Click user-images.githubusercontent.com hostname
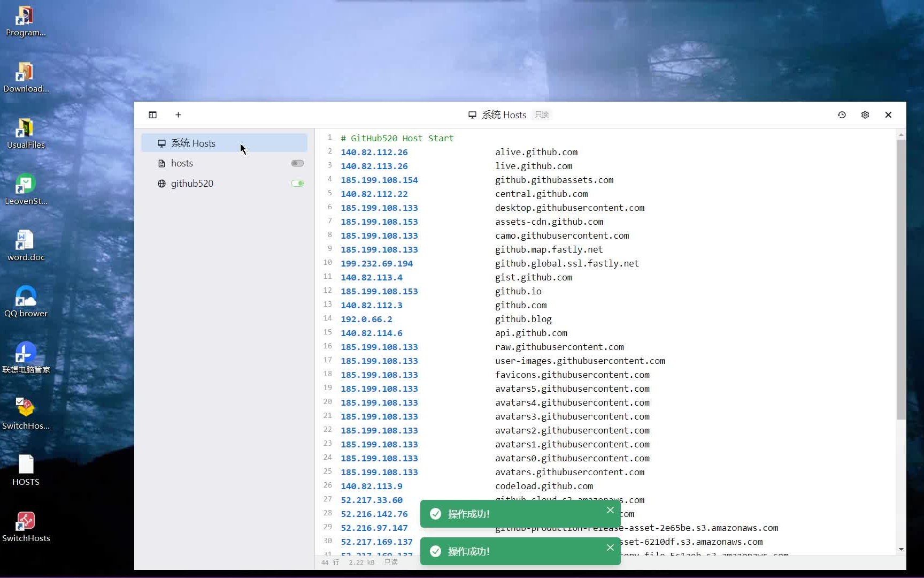 (x=580, y=361)
